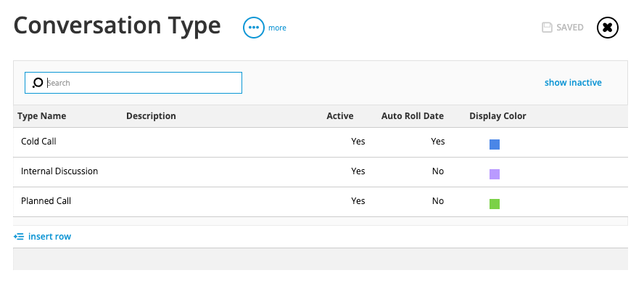The height and width of the screenshot is (281, 644).
Task: Open the blue Cold Call color swatch
Action: [x=495, y=144]
